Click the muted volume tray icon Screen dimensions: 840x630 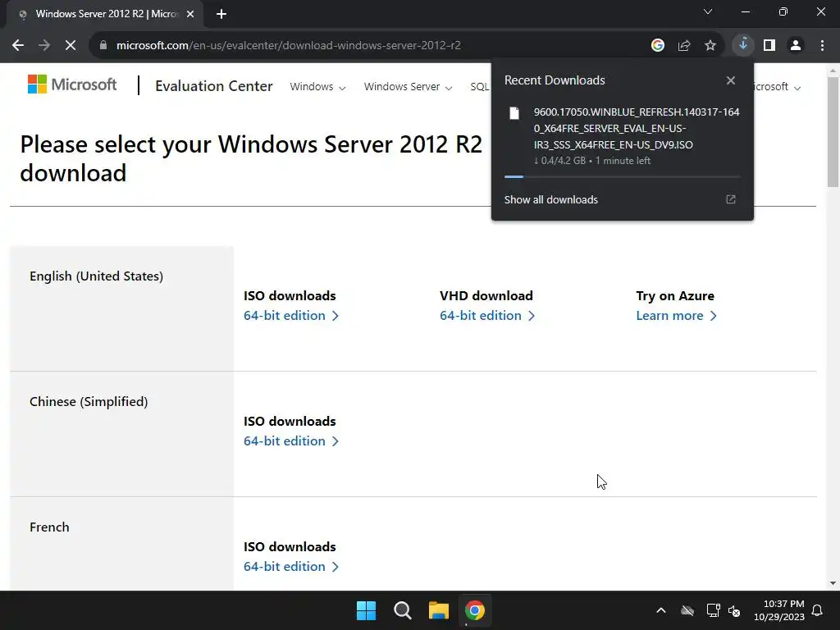tap(734, 610)
